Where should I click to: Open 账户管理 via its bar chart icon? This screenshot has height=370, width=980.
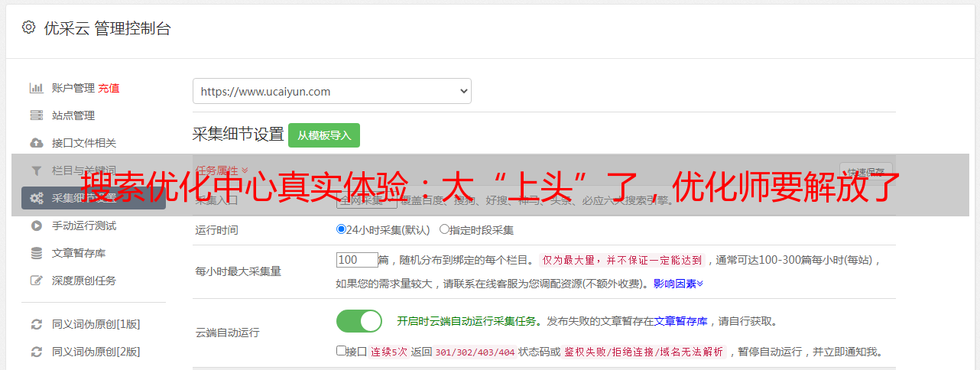[36, 88]
